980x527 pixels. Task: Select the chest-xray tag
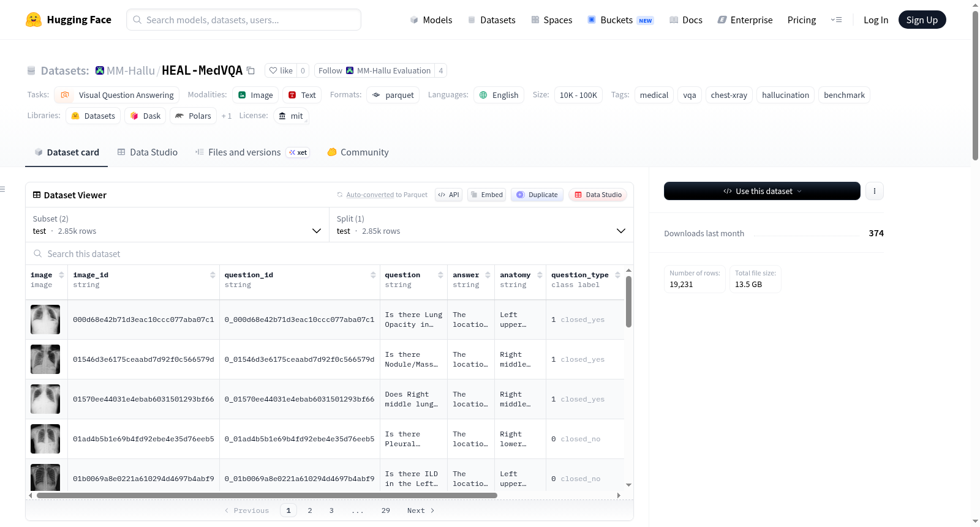pyautogui.click(x=729, y=95)
